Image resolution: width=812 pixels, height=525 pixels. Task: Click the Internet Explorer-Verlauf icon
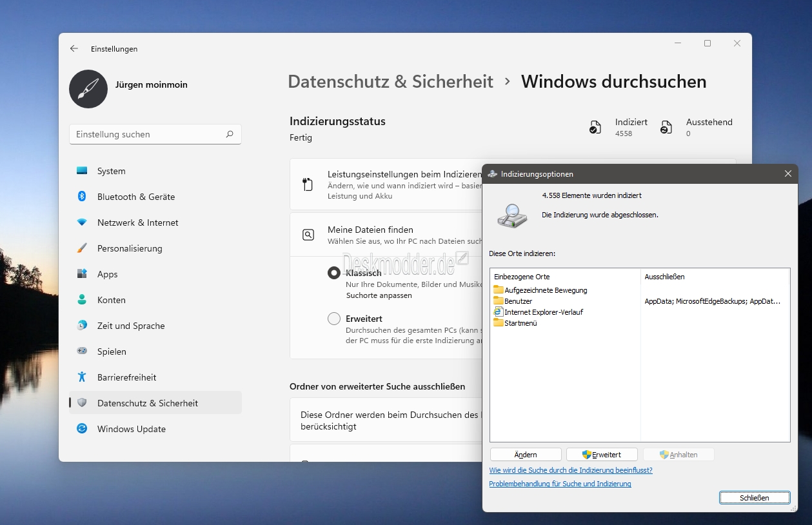pyautogui.click(x=498, y=312)
